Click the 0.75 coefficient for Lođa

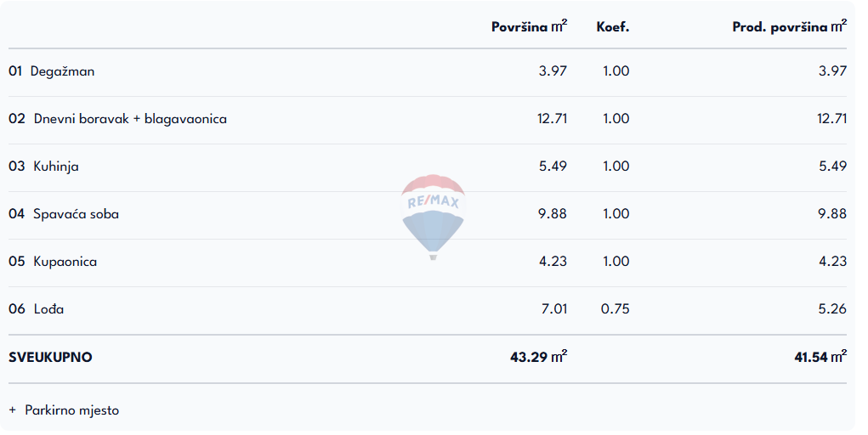pos(616,309)
